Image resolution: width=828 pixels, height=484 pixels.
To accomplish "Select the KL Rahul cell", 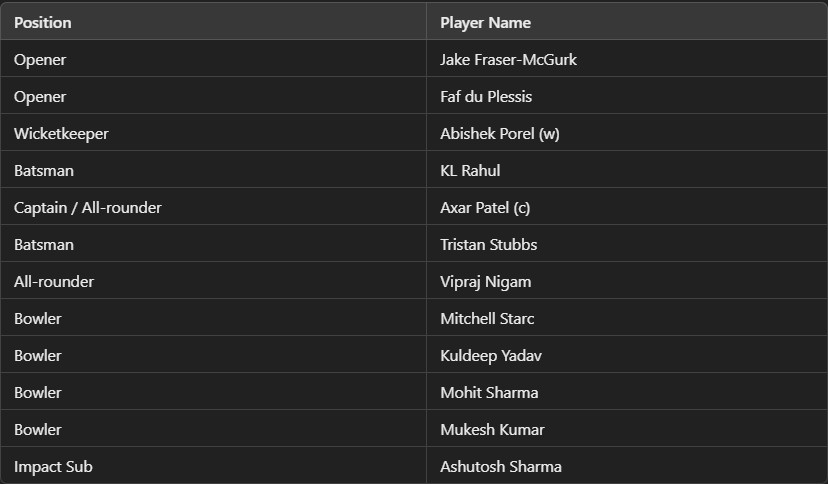I will tap(470, 170).
